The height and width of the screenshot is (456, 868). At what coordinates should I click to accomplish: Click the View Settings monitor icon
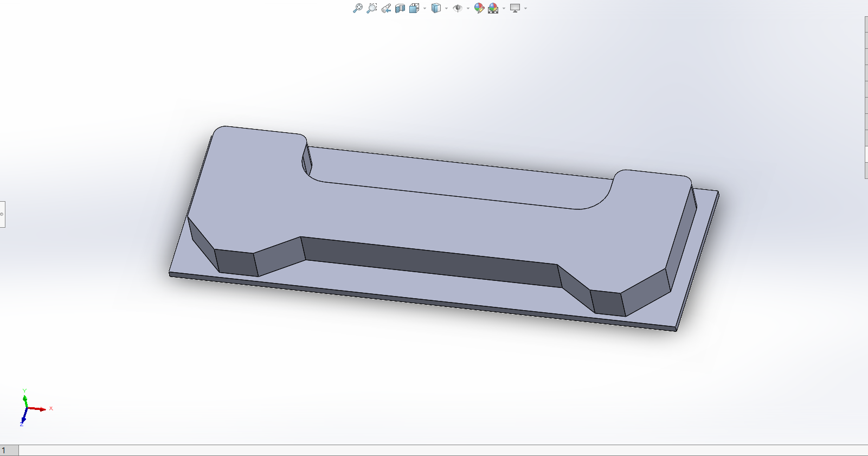click(x=515, y=8)
